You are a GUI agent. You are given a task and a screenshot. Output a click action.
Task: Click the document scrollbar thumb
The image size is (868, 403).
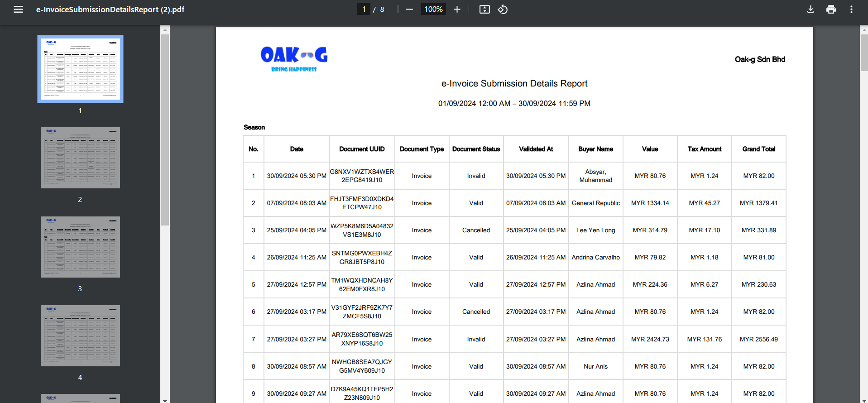point(864,52)
